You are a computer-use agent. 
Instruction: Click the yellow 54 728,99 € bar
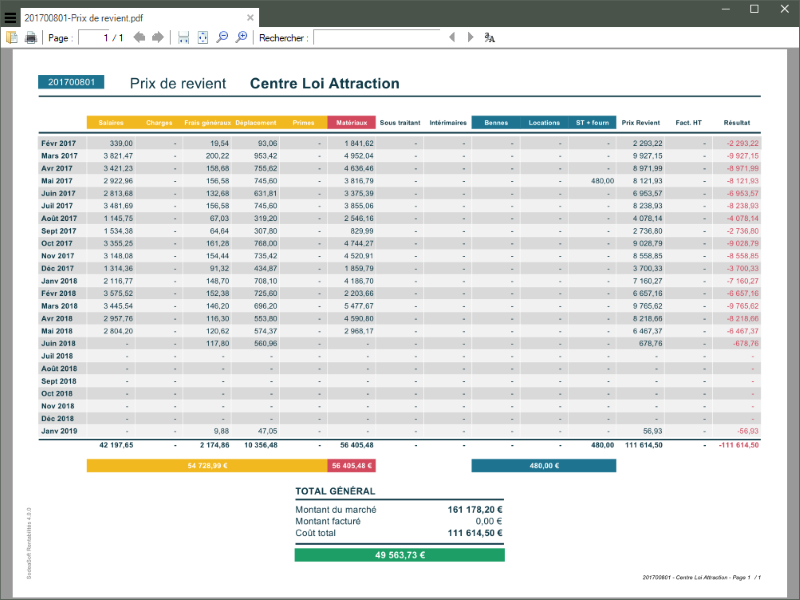point(207,465)
